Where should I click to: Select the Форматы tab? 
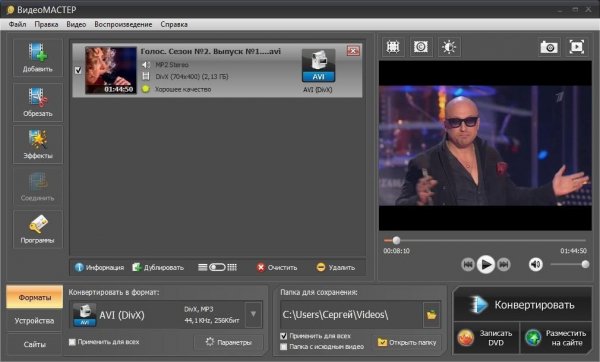pyautogui.click(x=34, y=297)
